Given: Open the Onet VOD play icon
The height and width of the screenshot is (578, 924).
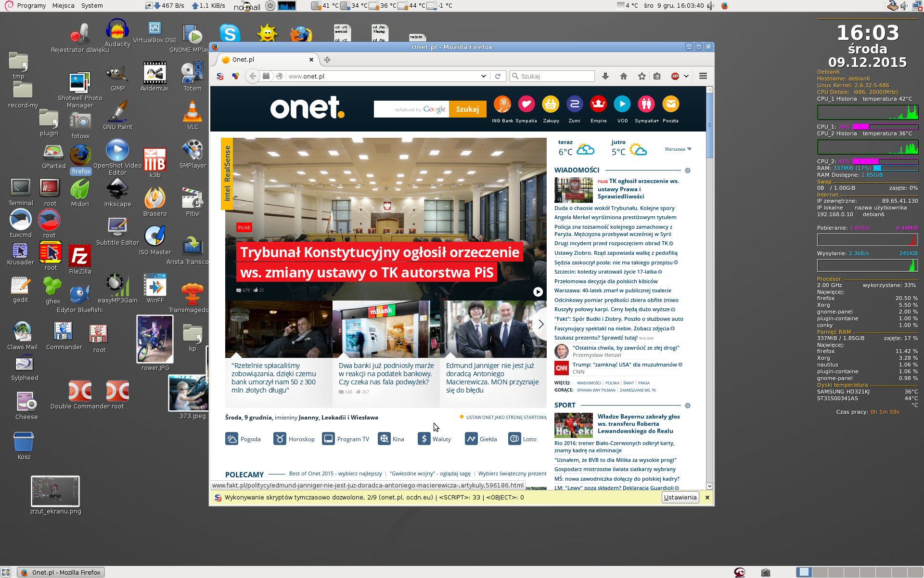Looking at the screenshot, I should click(x=622, y=104).
